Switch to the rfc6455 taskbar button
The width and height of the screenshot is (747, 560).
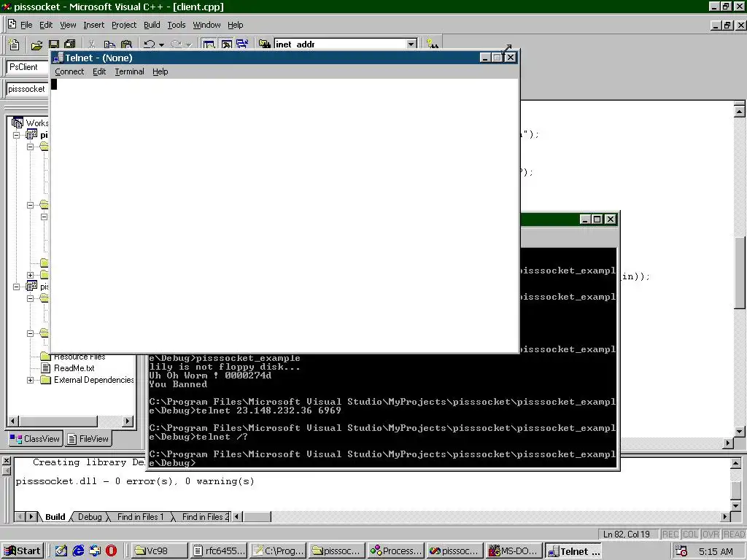[x=219, y=551]
